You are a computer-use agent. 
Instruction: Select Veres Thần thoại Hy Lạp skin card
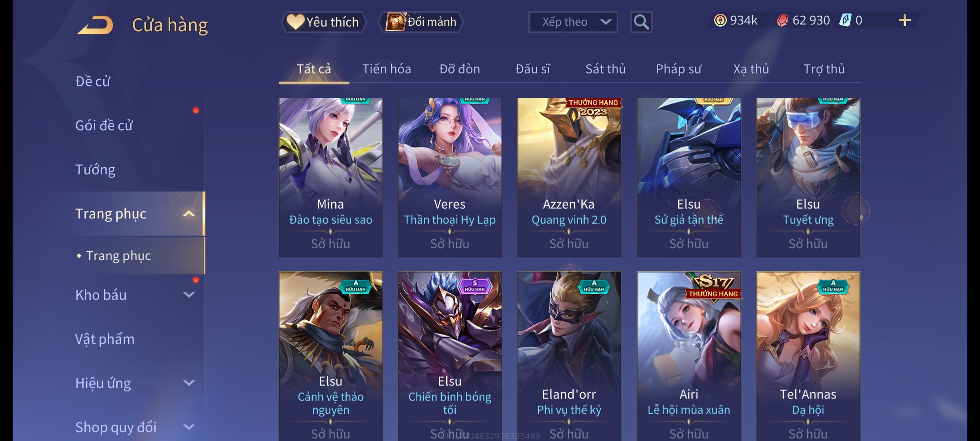[x=450, y=178]
